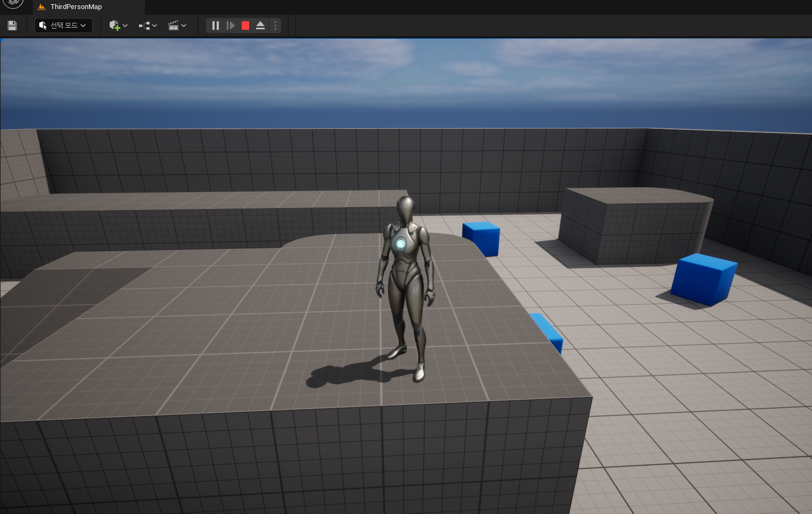Eject from the player controller

click(260, 26)
